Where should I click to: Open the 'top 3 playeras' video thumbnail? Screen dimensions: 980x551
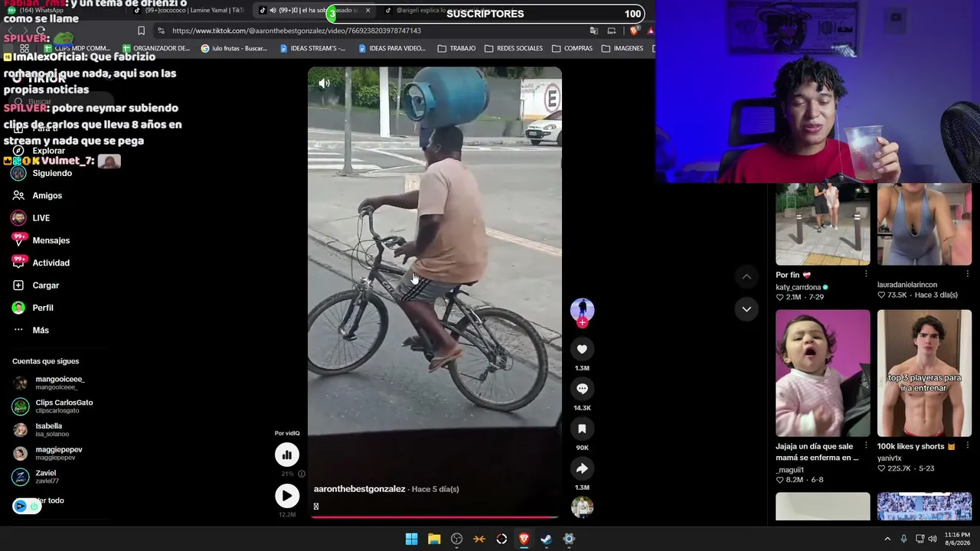(x=924, y=373)
